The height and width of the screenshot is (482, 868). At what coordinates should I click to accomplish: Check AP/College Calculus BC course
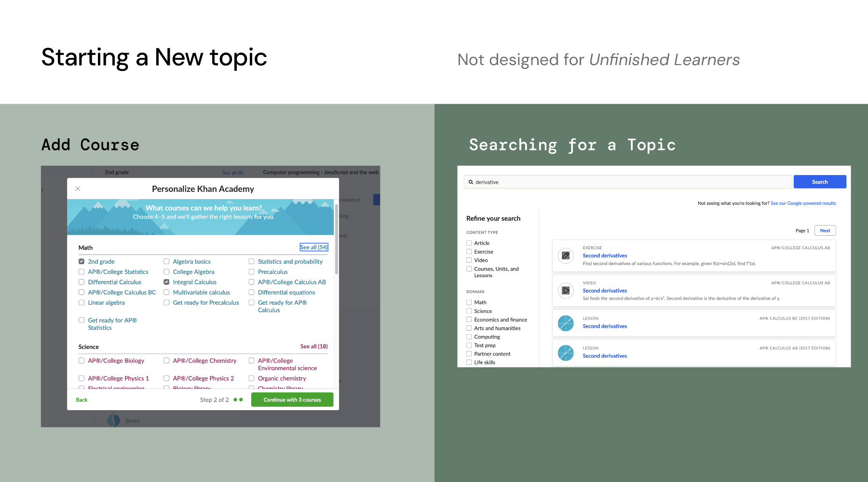[81, 292]
